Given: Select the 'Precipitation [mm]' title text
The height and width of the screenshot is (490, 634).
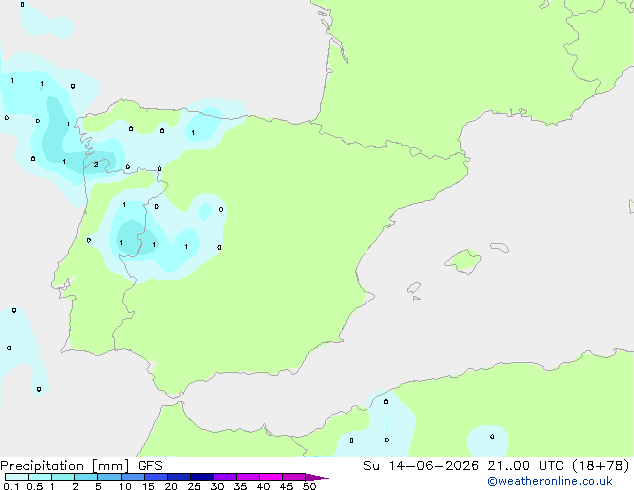Looking at the screenshot, I should (64, 466).
